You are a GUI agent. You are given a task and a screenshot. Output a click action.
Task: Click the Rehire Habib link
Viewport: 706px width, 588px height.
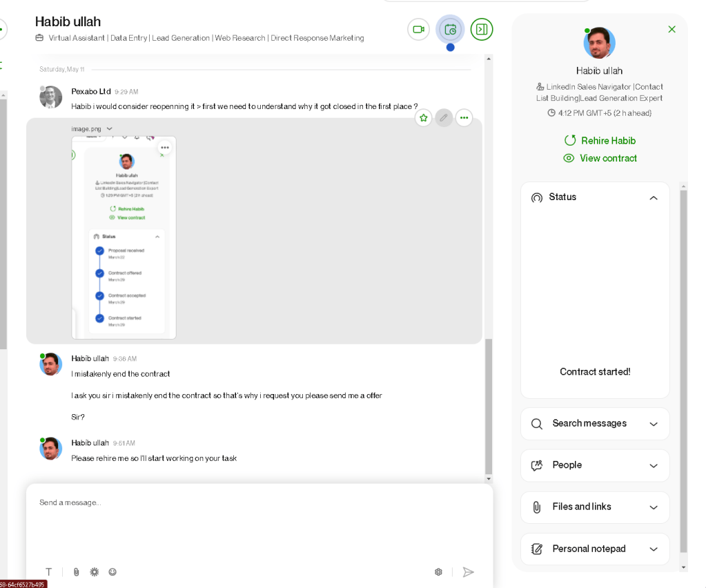click(x=608, y=141)
